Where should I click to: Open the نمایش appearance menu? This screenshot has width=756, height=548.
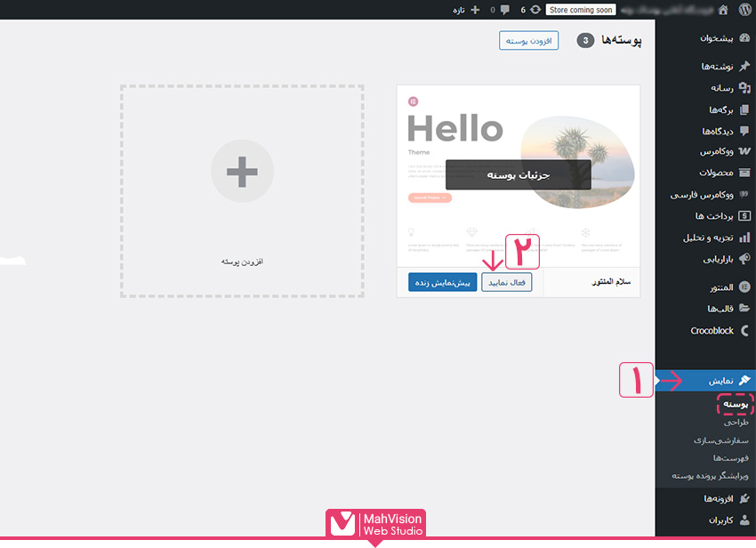tap(720, 381)
